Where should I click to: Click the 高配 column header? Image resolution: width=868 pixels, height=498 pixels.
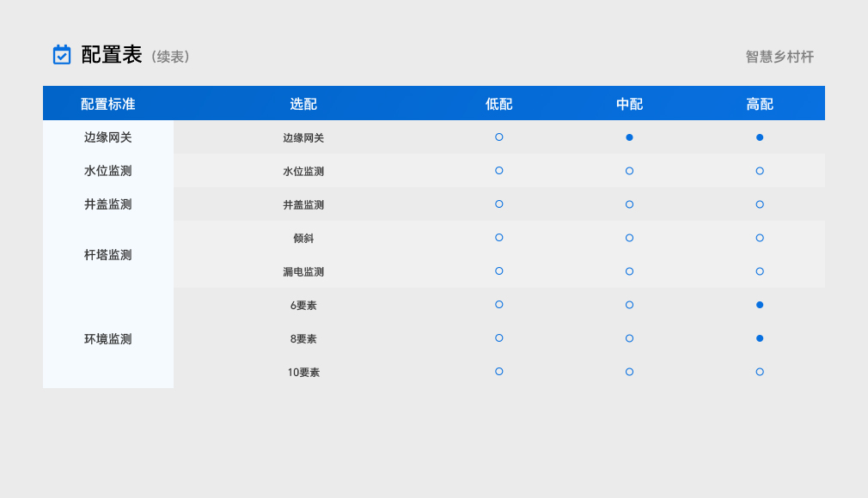760,104
